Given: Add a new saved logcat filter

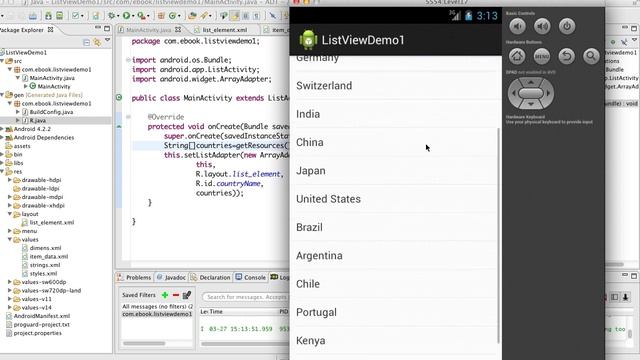Looking at the screenshot, I should click(x=165, y=295).
